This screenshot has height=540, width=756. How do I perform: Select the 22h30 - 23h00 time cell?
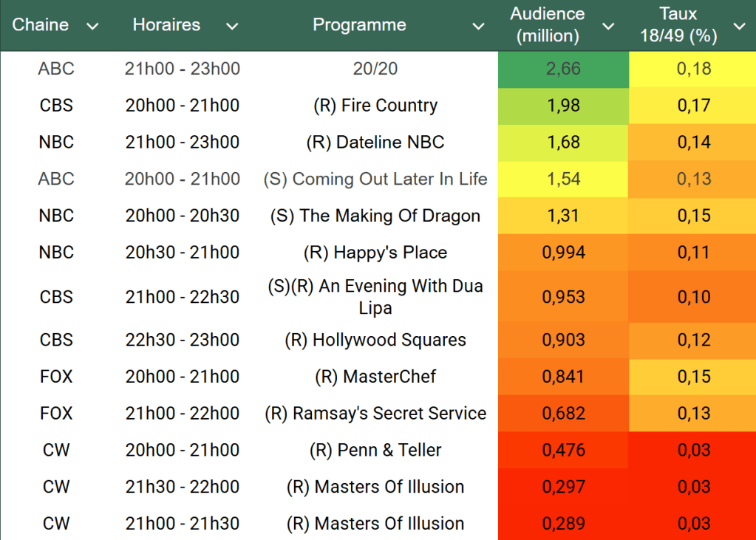tap(183, 340)
